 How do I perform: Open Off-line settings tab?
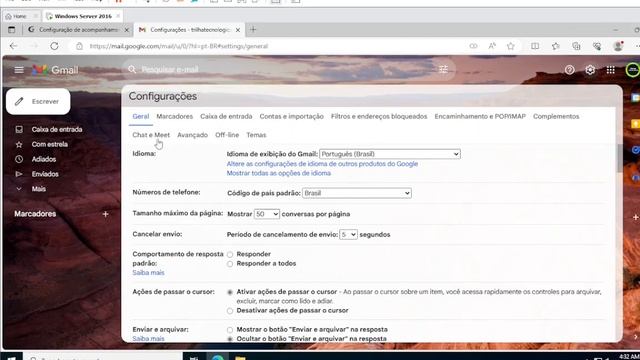pyautogui.click(x=227, y=135)
